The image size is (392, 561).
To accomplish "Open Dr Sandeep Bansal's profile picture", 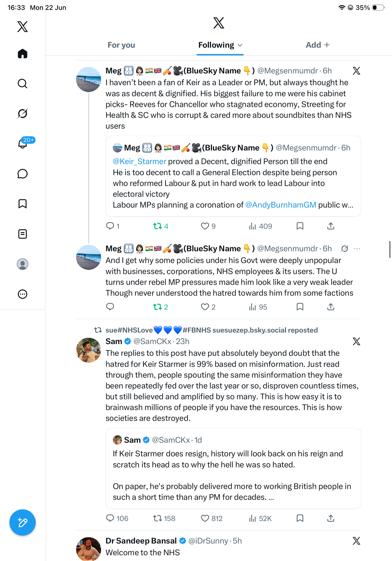I will (x=88, y=549).
